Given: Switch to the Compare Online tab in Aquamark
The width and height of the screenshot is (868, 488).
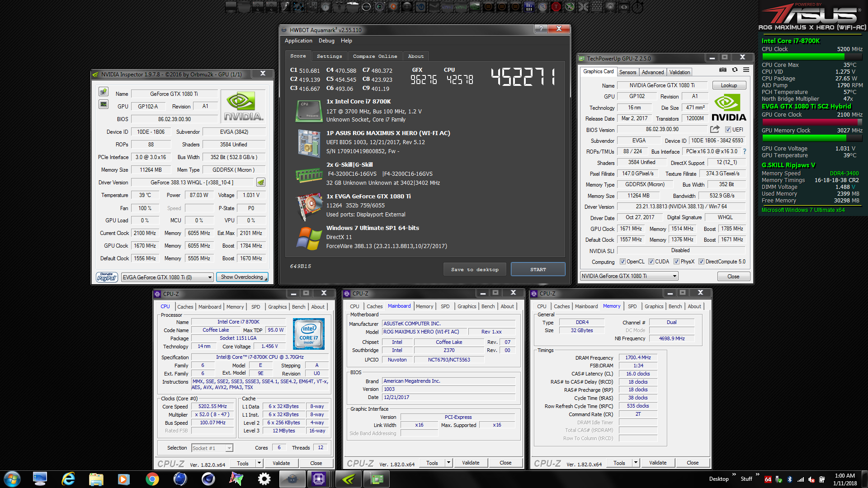Looking at the screenshot, I should coord(375,56).
